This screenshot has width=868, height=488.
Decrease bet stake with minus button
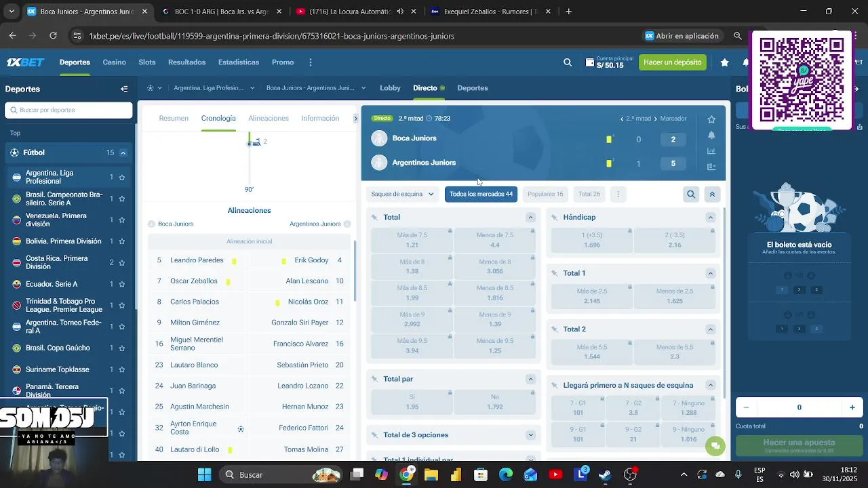point(746,408)
